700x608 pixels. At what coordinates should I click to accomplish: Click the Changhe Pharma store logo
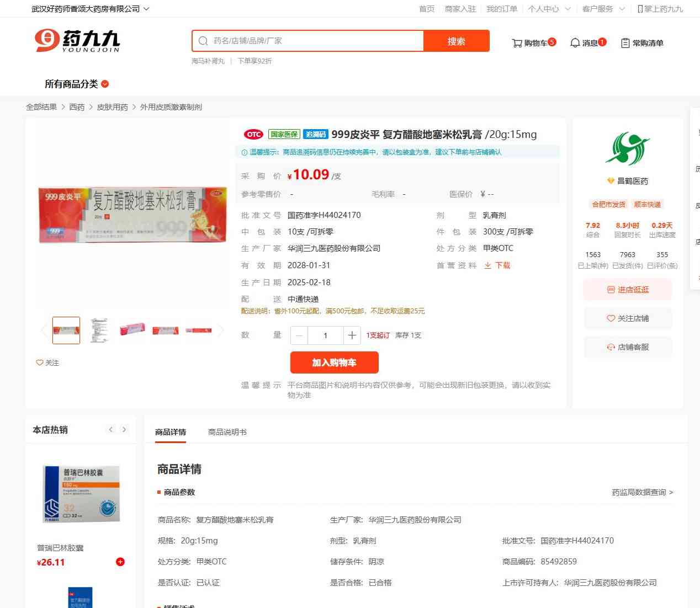(x=627, y=148)
